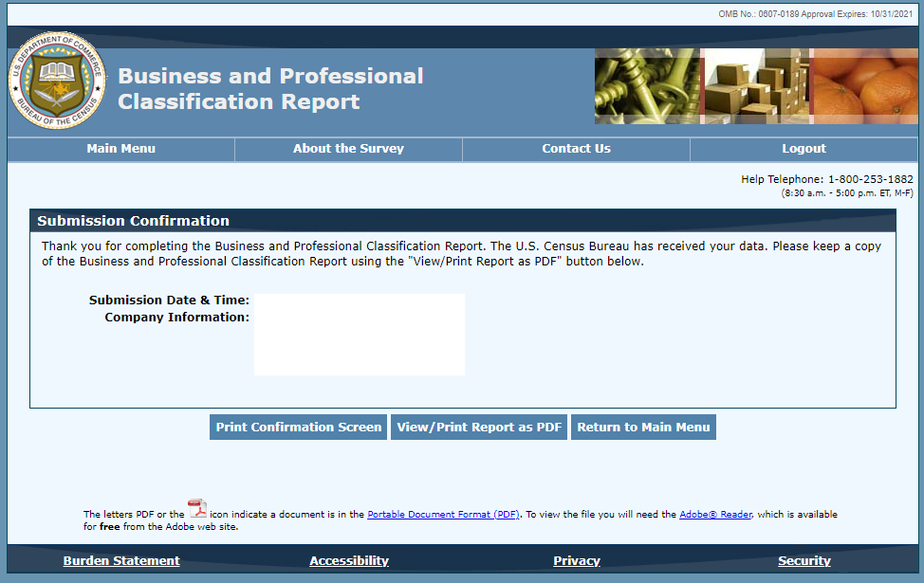Select Logout in the navigation bar
The height and width of the screenshot is (583, 924).
coord(804,149)
